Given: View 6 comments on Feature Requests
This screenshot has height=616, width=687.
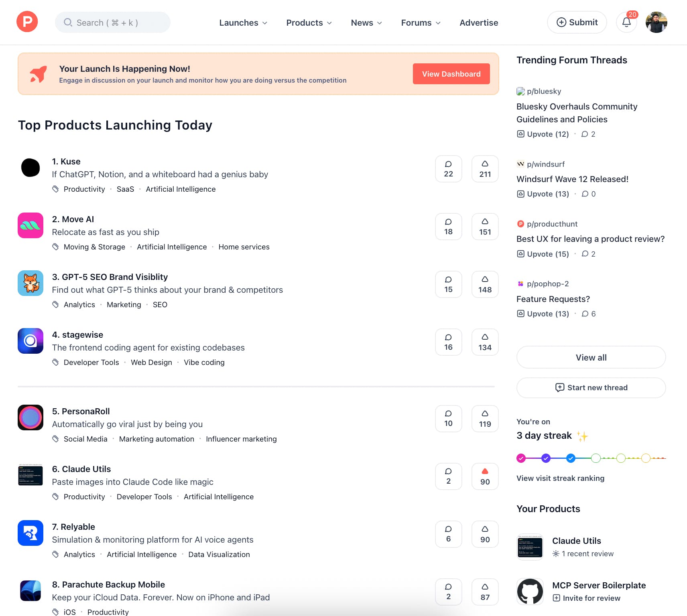Looking at the screenshot, I should pos(589,314).
